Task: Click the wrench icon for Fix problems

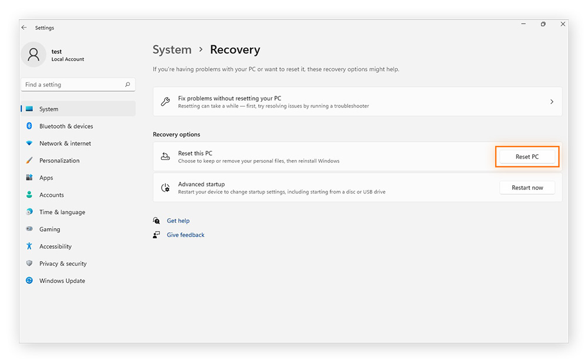Action: click(165, 102)
